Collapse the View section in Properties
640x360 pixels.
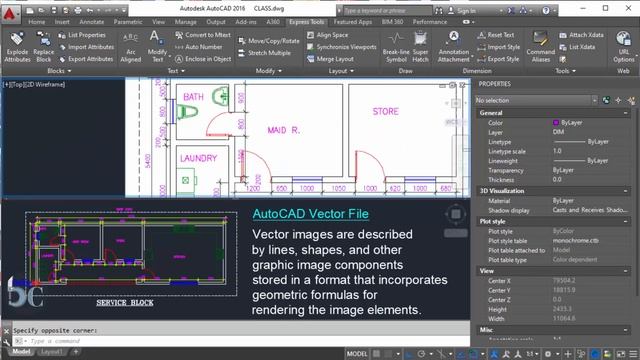tap(626, 271)
